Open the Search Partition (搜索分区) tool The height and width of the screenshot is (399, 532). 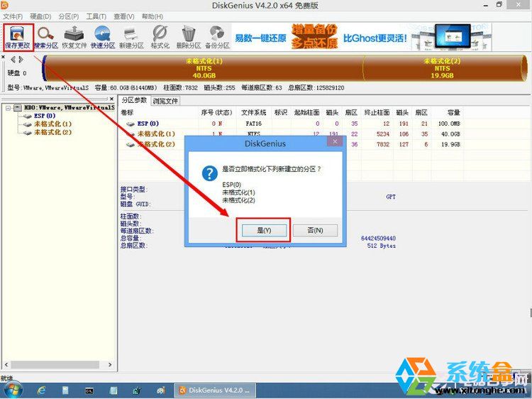(46, 37)
